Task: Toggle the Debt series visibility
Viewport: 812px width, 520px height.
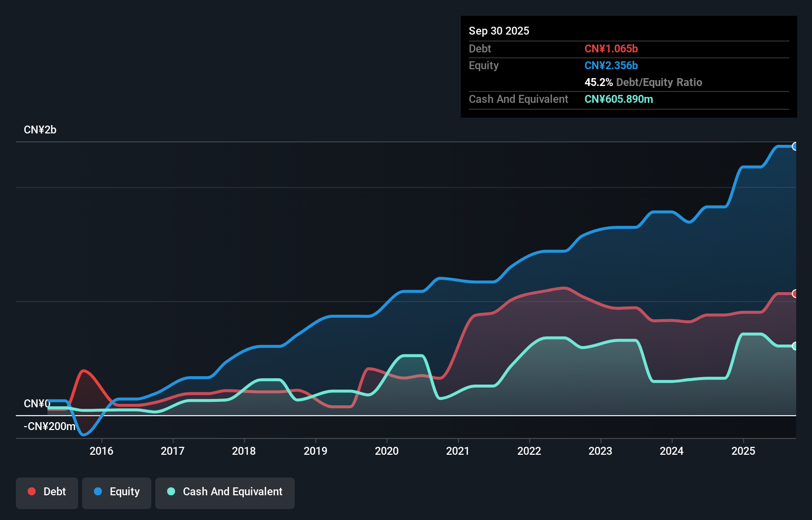Action: pos(46,492)
